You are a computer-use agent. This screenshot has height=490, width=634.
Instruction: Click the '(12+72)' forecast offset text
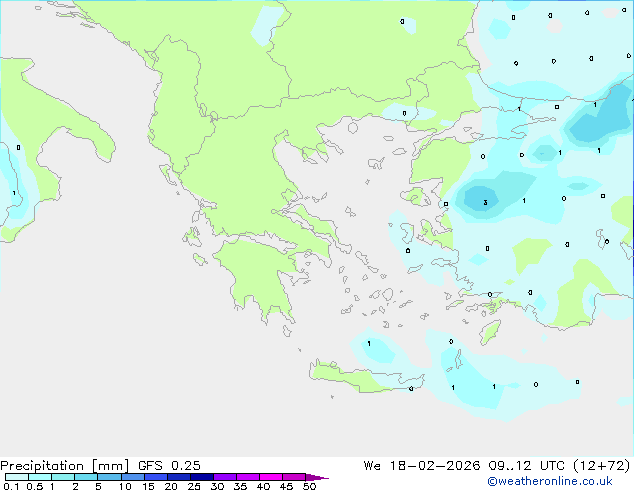click(x=602, y=466)
